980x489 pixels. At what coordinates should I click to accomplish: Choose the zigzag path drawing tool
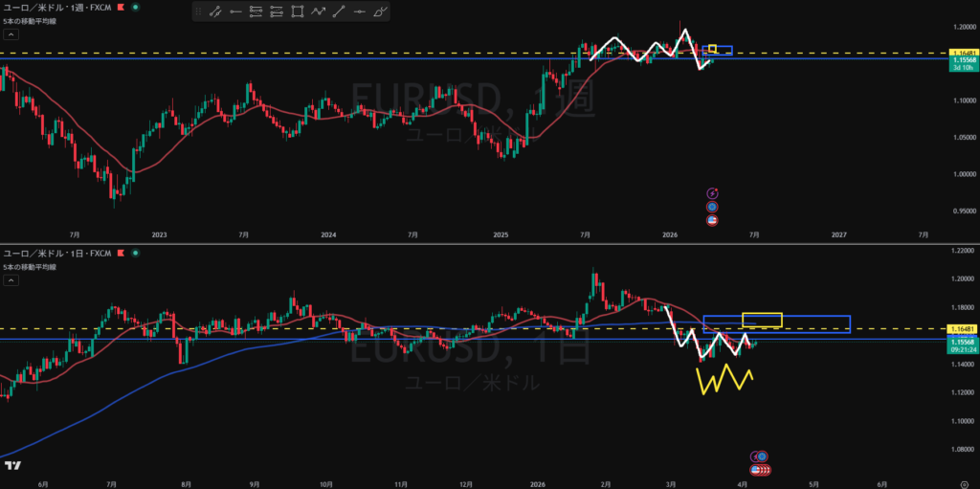[x=319, y=12]
